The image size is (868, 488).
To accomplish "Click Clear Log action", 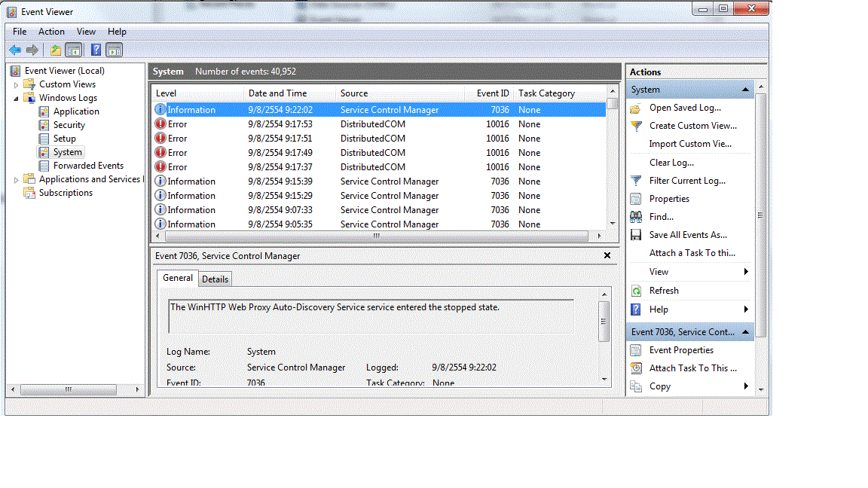I will tap(671, 163).
